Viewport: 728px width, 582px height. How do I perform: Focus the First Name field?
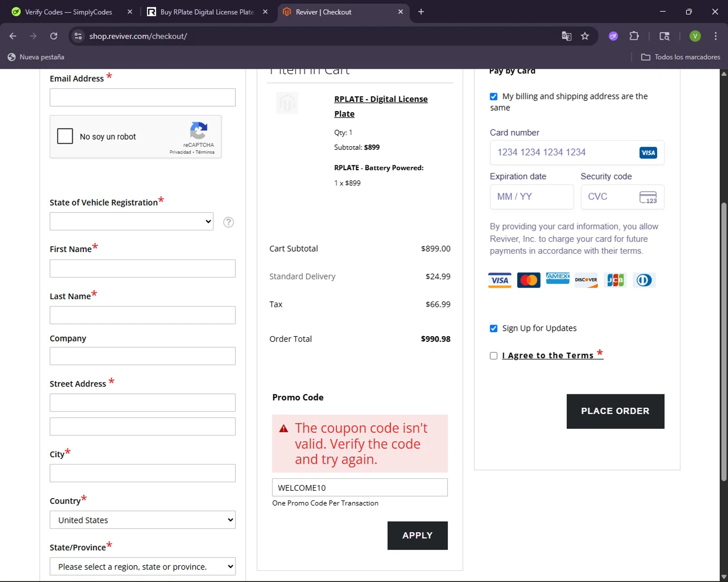[143, 269]
